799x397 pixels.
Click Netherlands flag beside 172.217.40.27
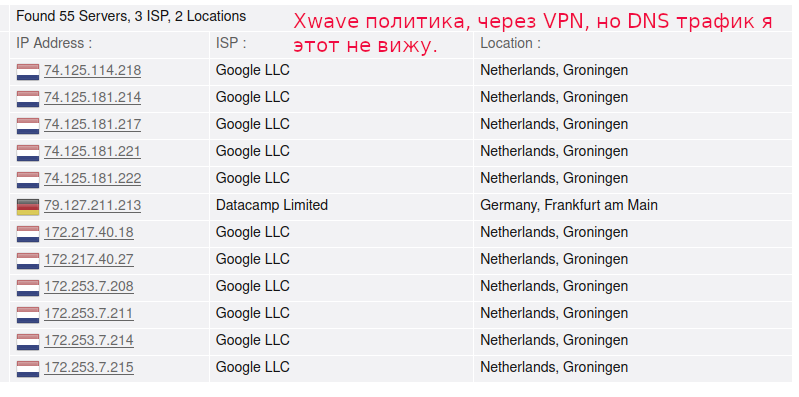28,261
